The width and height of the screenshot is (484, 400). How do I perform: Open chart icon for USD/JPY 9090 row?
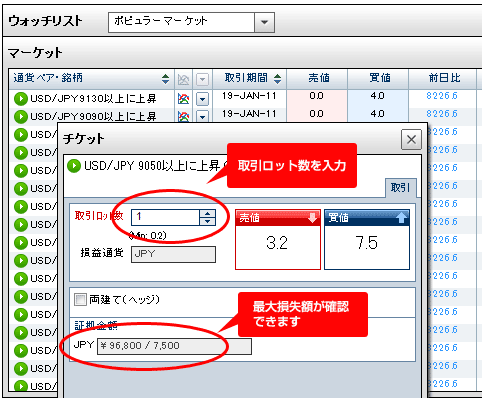tap(183, 116)
